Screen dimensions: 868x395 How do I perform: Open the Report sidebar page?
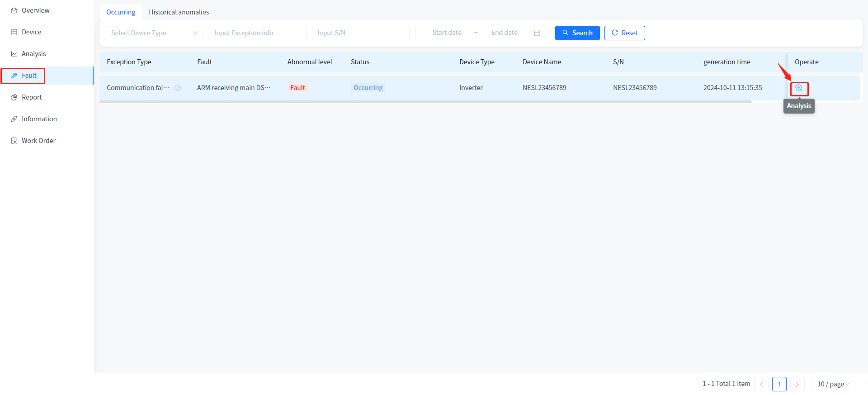click(31, 97)
